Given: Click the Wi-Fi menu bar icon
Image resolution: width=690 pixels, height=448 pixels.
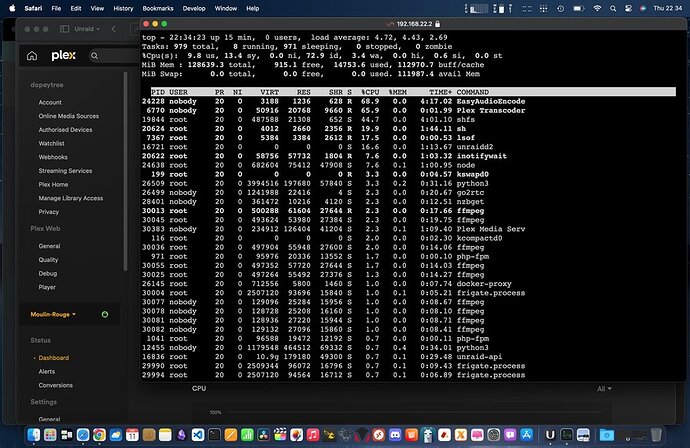Looking at the screenshot, I should [597, 8].
